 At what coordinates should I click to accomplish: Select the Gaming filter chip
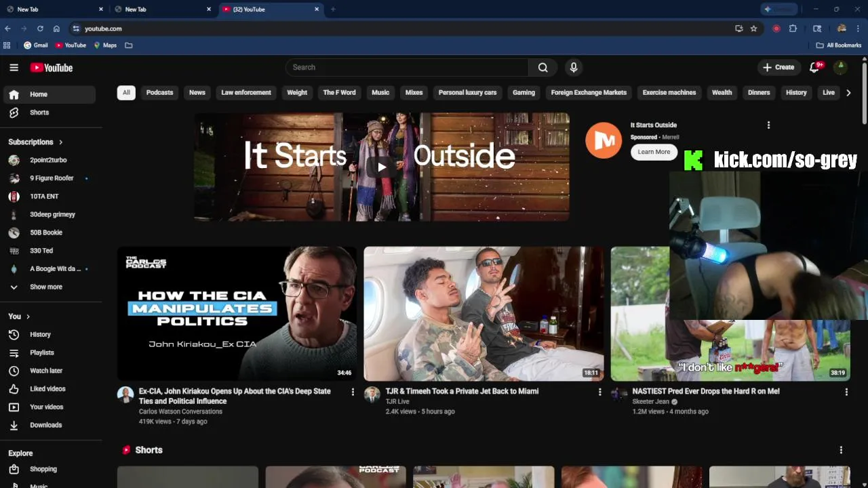pyautogui.click(x=524, y=93)
